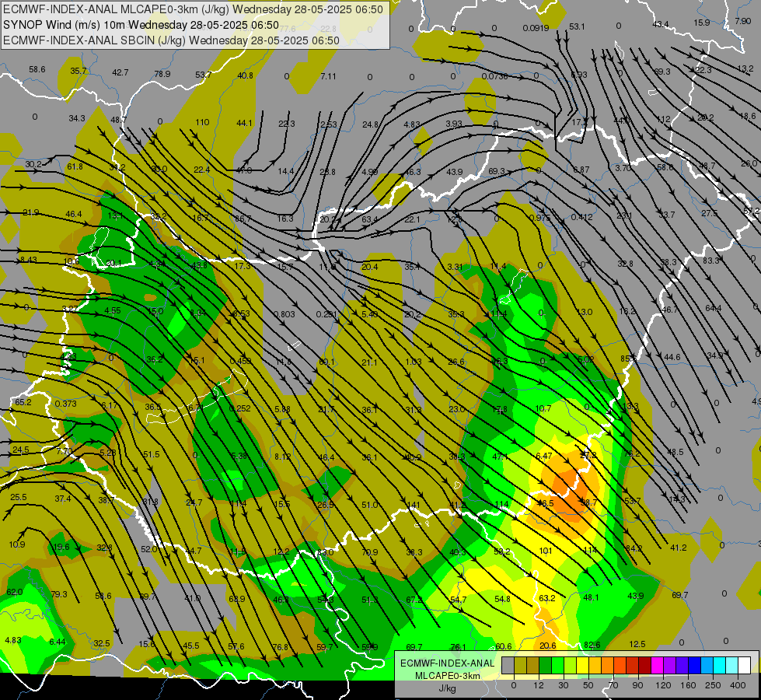Pick the bright cyan legend swatch

tap(720, 665)
